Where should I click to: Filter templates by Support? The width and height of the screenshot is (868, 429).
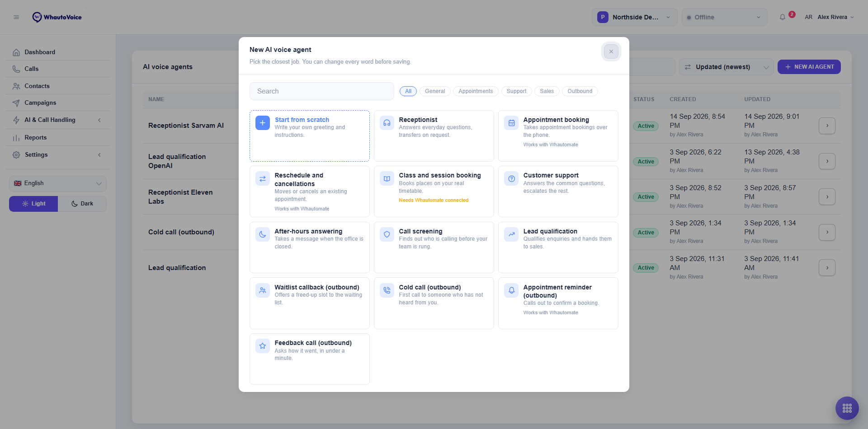(516, 91)
